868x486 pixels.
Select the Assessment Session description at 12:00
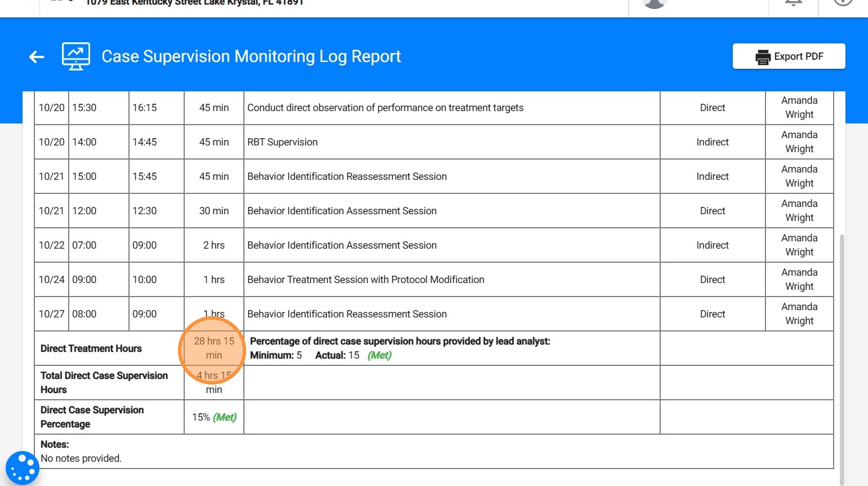pos(342,211)
